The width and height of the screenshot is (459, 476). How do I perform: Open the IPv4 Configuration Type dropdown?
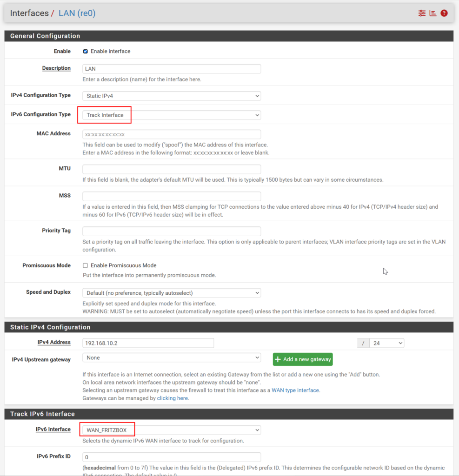[x=171, y=95]
